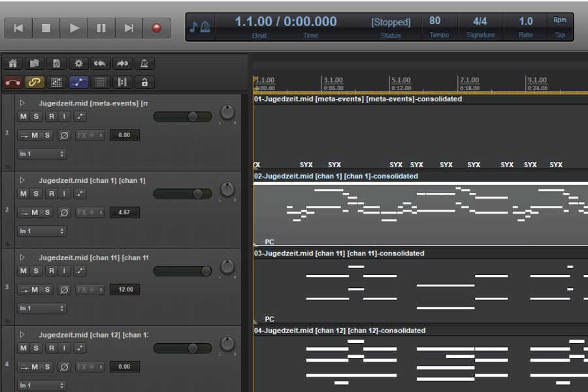
Task: Open In 1 input dropdown on chan 11 track
Action: click(x=42, y=308)
